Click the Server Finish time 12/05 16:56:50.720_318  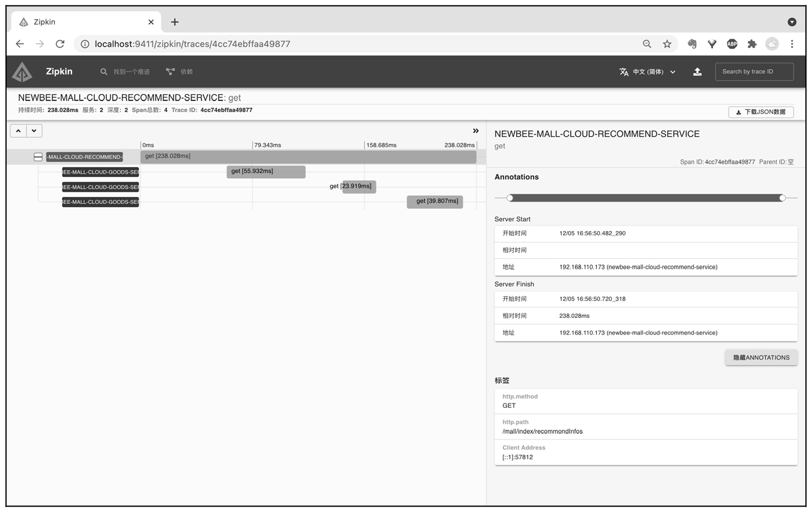pos(593,299)
